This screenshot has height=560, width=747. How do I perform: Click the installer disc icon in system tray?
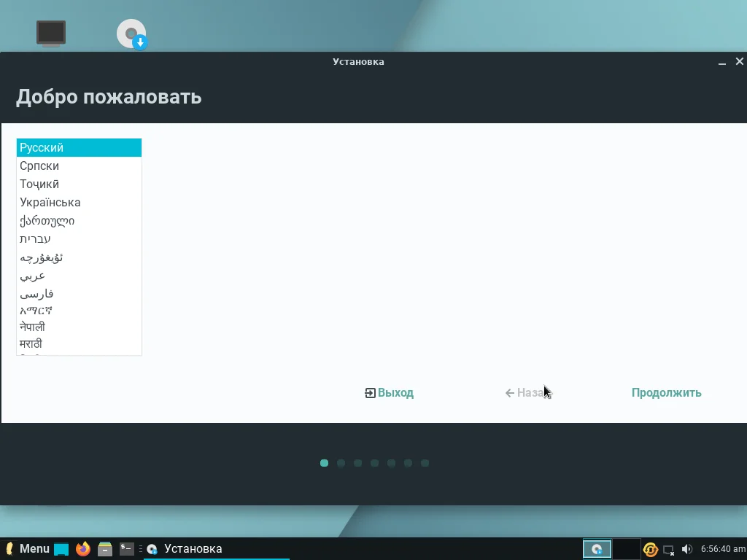click(x=597, y=548)
